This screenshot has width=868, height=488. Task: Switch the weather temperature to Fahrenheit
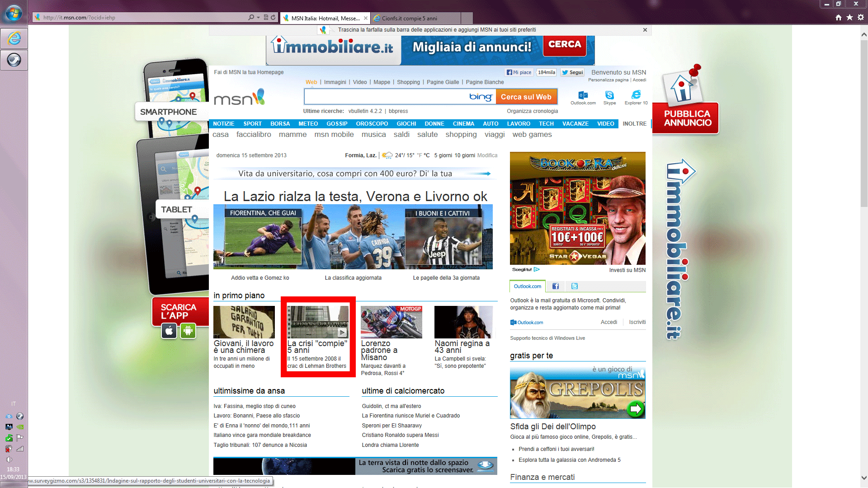[x=420, y=155]
